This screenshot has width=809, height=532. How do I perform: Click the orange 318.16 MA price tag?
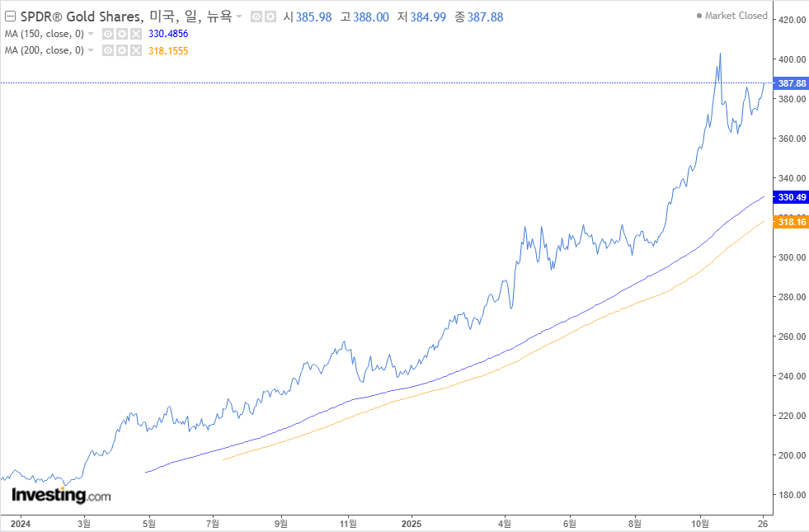[x=791, y=222]
